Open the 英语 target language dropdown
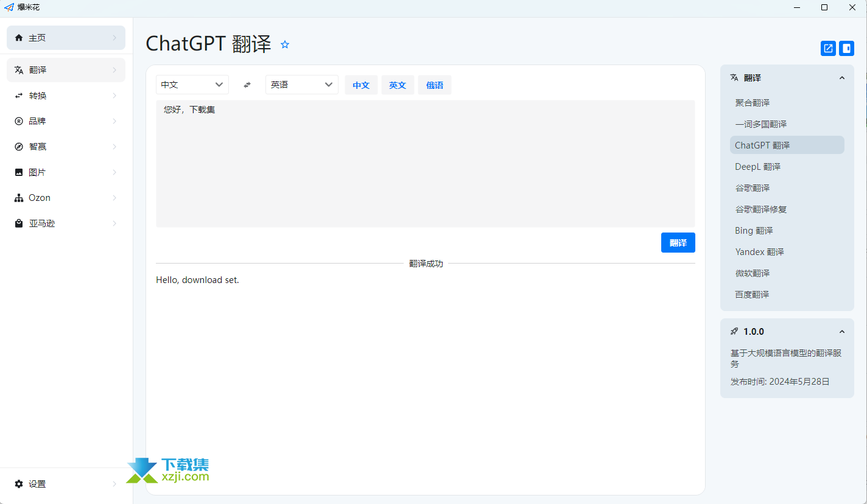 pyautogui.click(x=302, y=85)
